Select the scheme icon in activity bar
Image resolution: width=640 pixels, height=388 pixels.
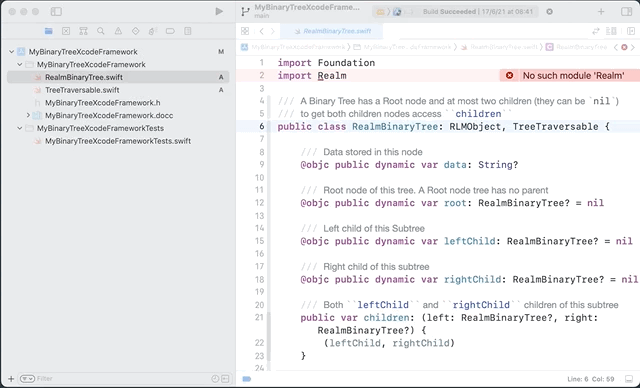tap(380, 12)
